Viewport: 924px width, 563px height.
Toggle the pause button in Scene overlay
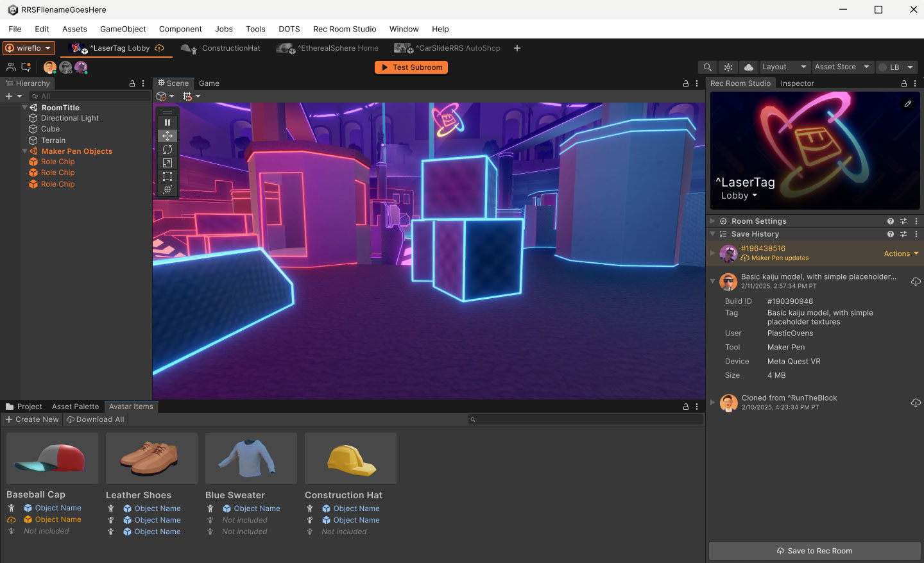pos(167,122)
